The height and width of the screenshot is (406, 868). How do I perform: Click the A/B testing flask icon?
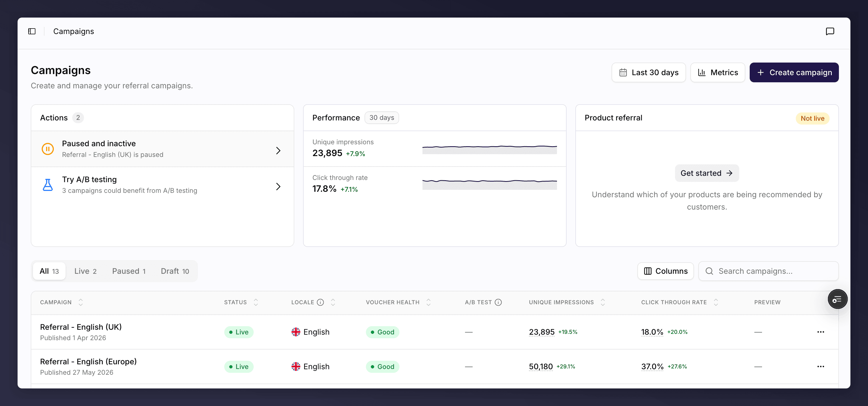[x=47, y=185]
